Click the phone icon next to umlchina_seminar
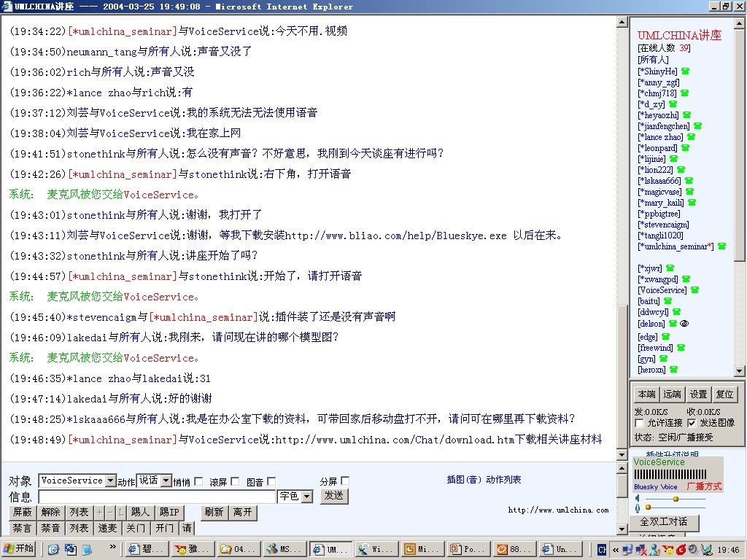 [721, 246]
